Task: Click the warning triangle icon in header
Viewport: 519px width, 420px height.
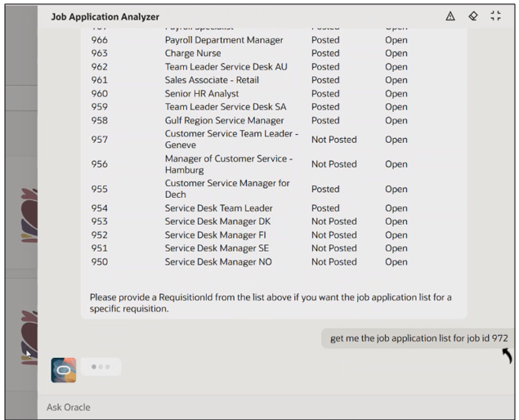Action: (450, 16)
